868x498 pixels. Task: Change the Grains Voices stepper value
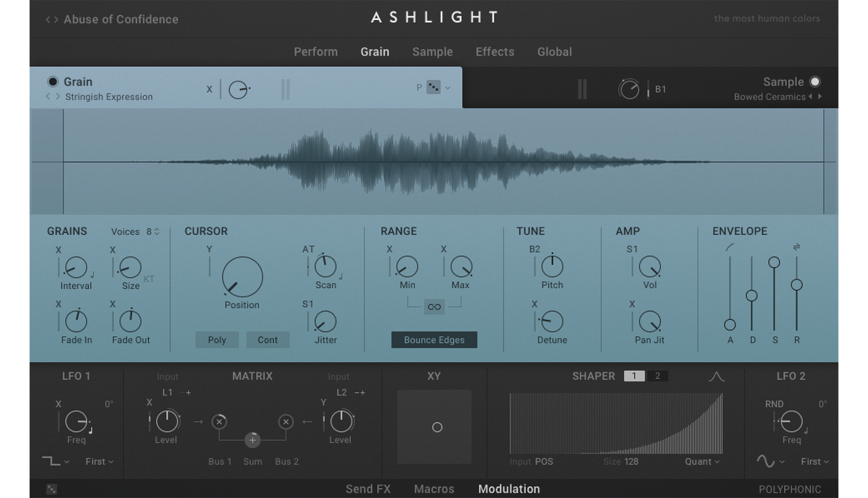(153, 232)
